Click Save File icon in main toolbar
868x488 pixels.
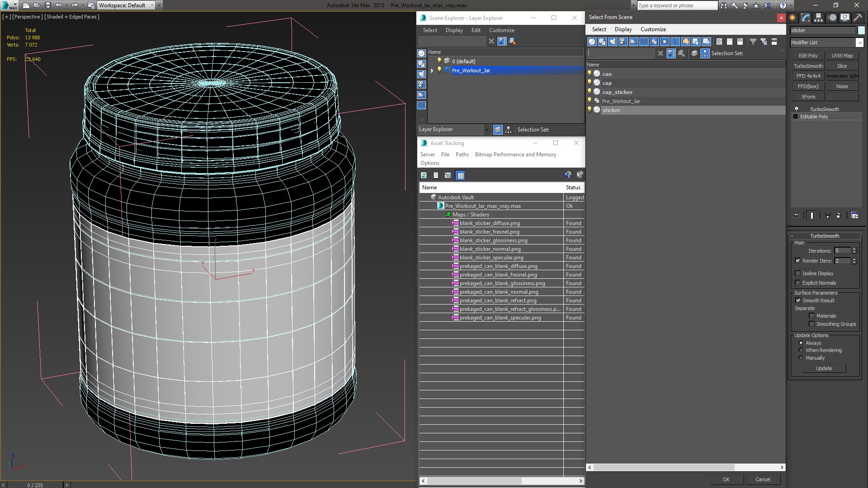pyautogui.click(x=47, y=5)
